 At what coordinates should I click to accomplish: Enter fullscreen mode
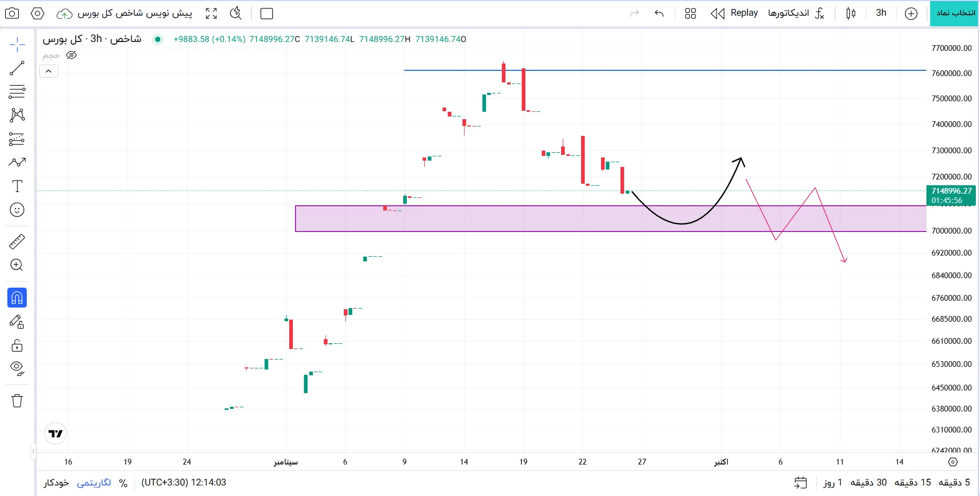(211, 14)
